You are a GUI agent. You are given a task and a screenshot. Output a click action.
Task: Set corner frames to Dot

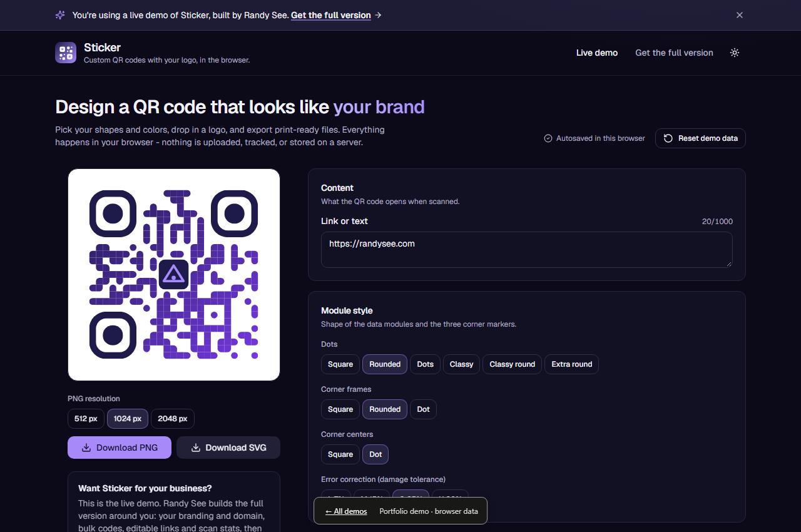coord(424,409)
